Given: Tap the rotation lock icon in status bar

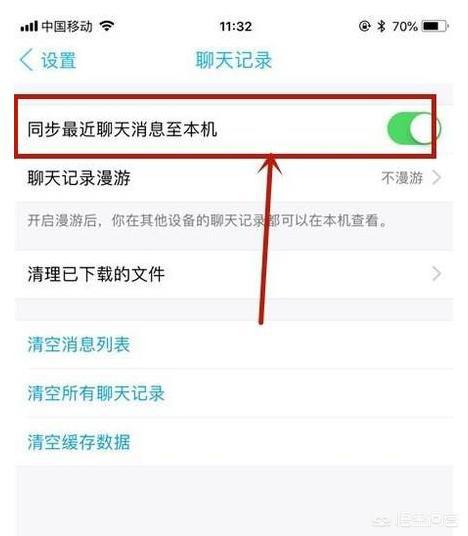Looking at the screenshot, I should (x=364, y=26).
